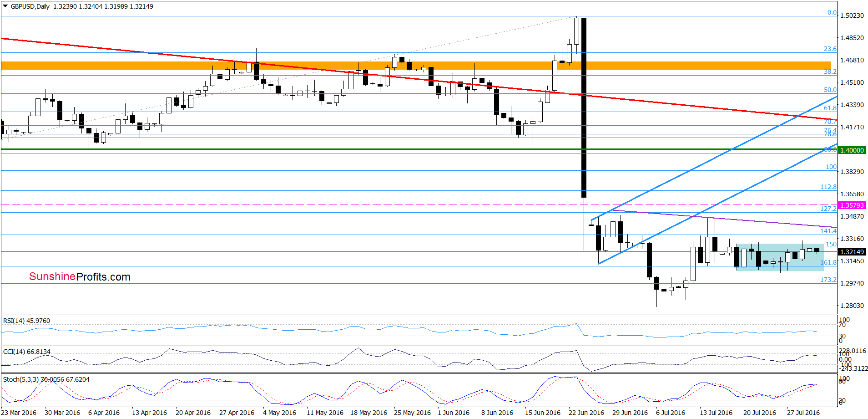The width and height of the screenshot is (868, 419).
Task: Click the 112.8 Fibonacci level label
Action: (828, 187)
